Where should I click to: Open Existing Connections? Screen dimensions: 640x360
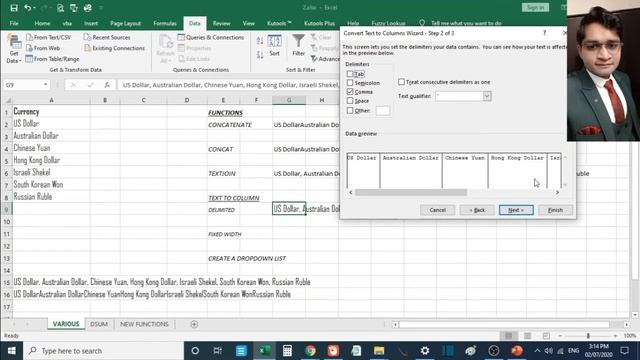pos(114,48)
